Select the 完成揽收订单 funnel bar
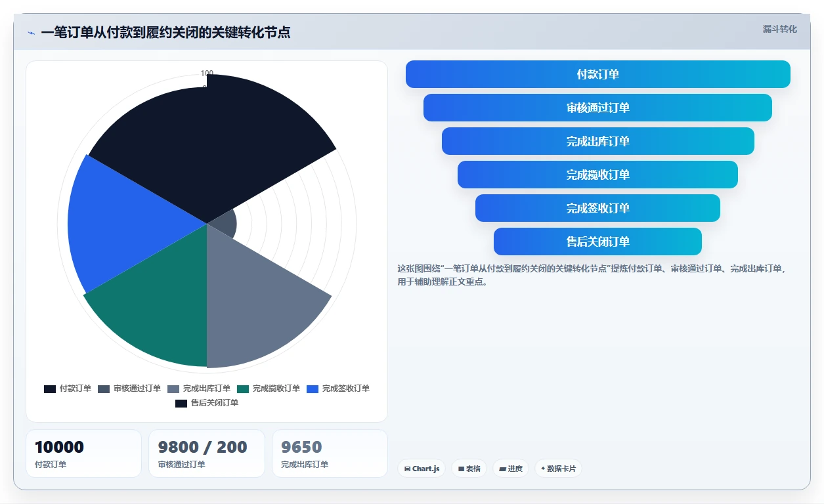 click(x=597, y=175)
